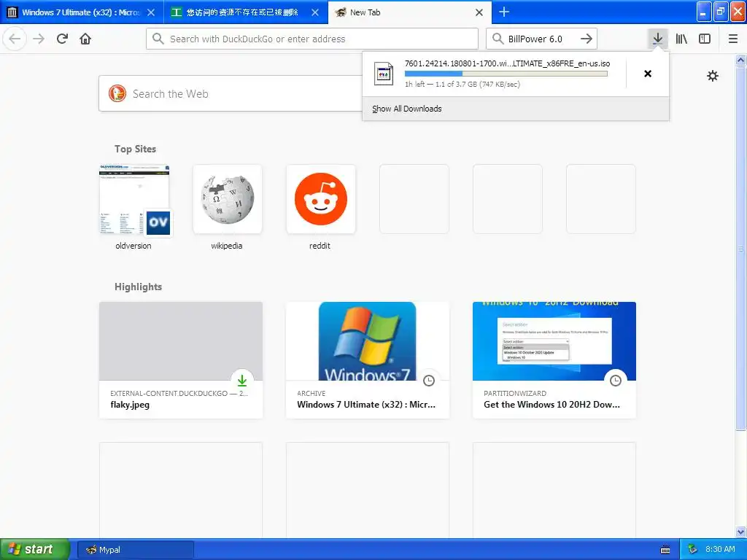Reload the current page

(62, 39)
